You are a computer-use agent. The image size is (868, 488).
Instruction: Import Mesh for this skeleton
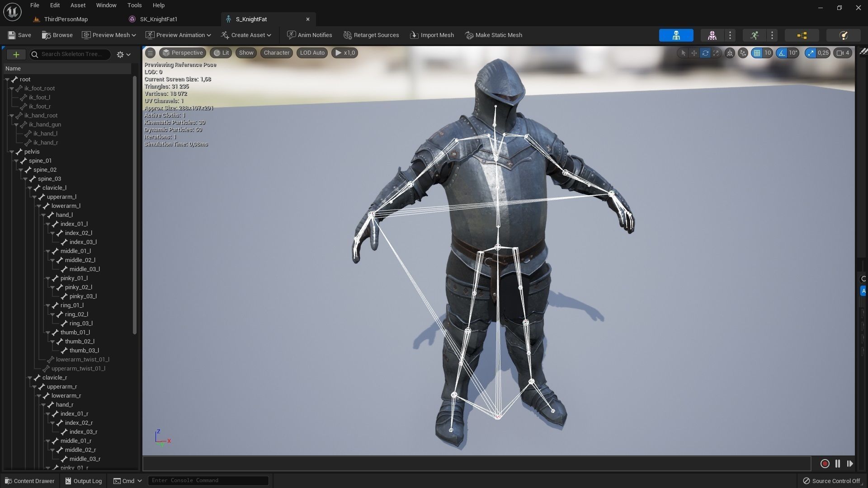tap(432, 35)
